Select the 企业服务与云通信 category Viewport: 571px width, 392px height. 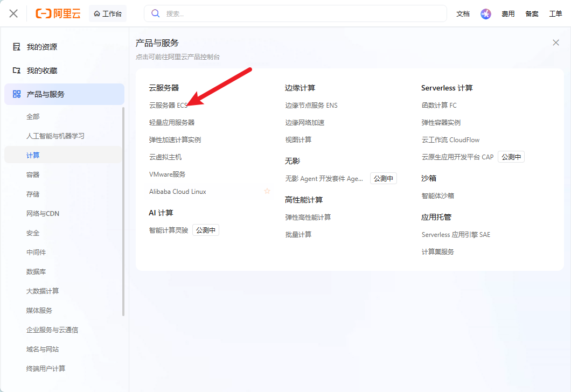52,330
